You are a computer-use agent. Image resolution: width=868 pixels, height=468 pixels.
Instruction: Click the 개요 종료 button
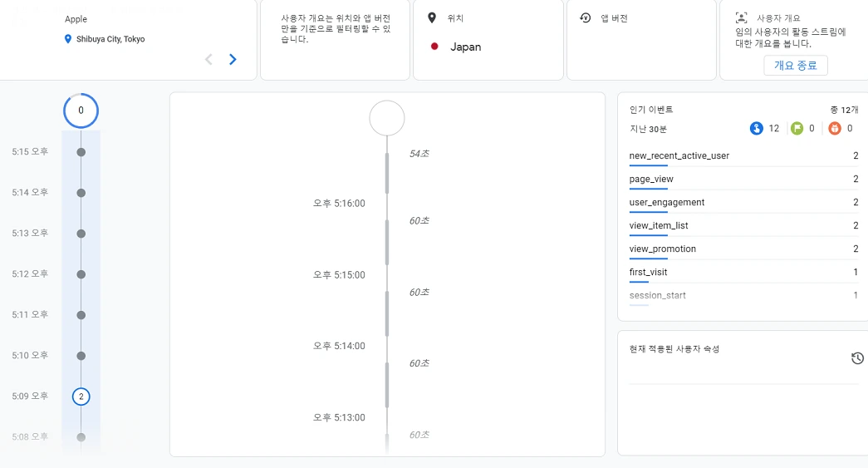(x=796, y=66)
